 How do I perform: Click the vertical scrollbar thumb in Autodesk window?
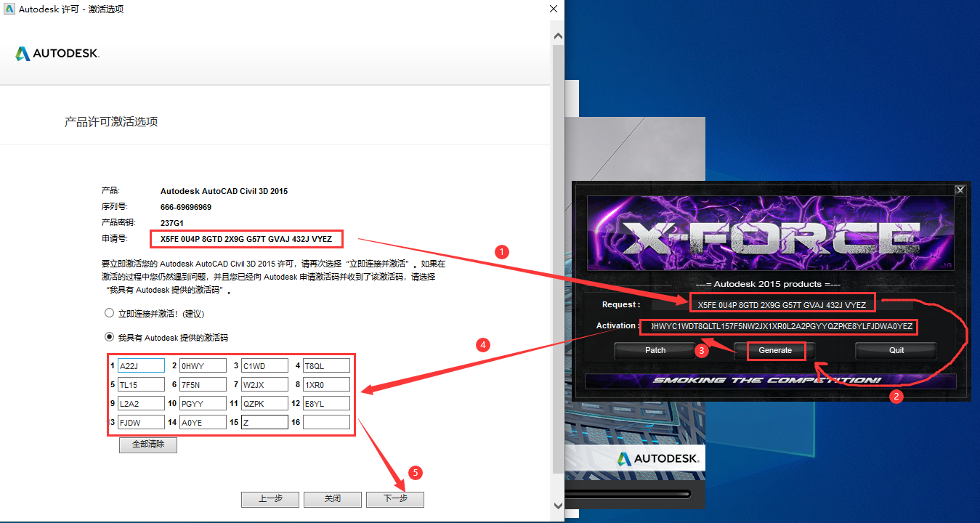pos(558,258)
